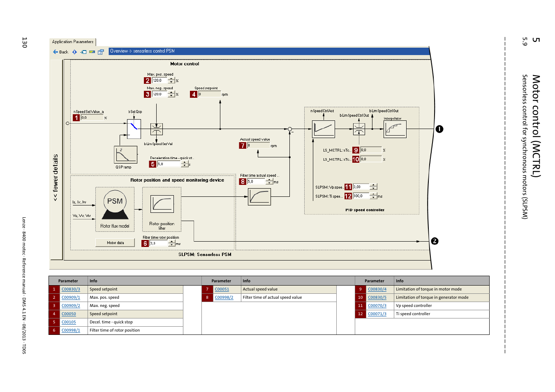Open parameter link C00909/1
Viewport: 555px width, 392px height.
71,297
